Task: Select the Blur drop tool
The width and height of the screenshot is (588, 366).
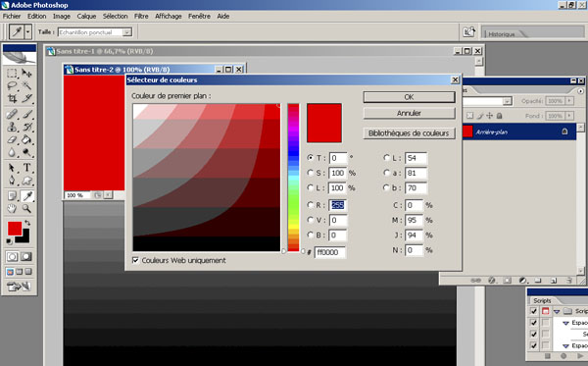Action: 12,153
